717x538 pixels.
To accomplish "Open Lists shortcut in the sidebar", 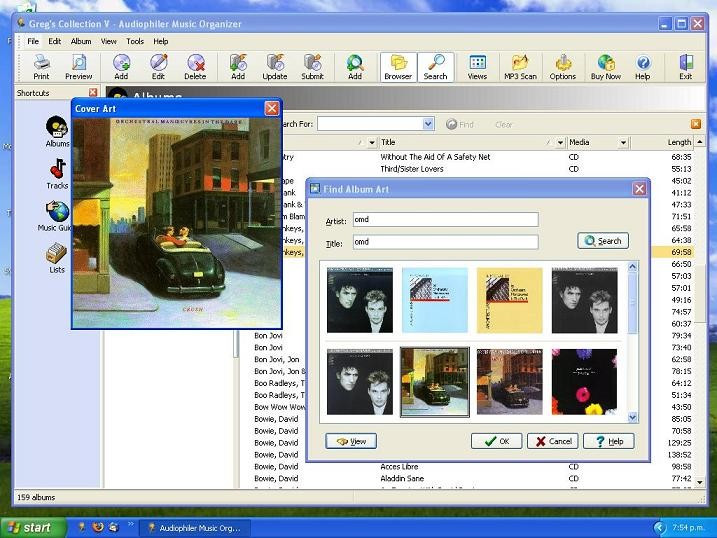I will [57, 258].
